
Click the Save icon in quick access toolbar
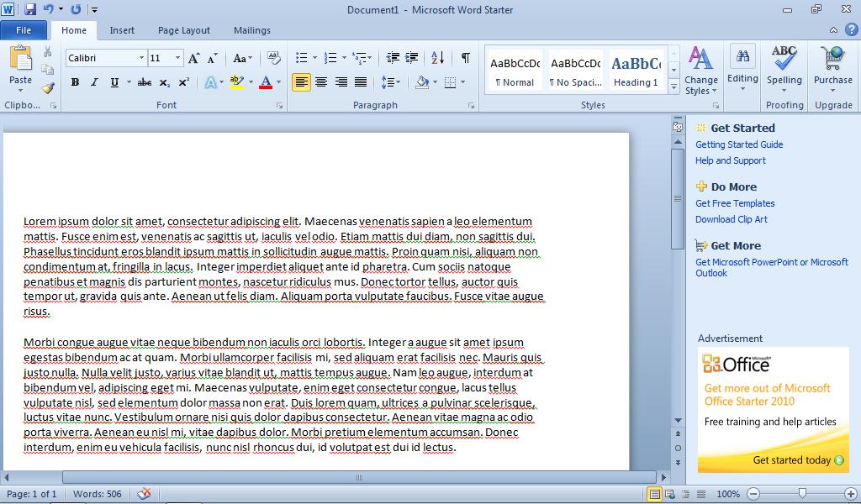click(29, 9)
